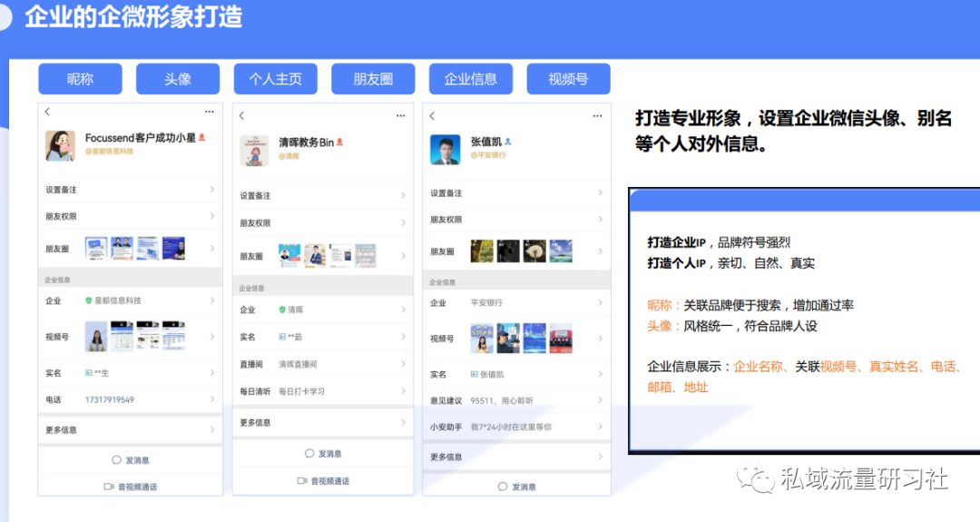Open 小安助手 row in 张值凯 profile
The height and width of the screenshot is (522, 980).
(x=516, y=427)
